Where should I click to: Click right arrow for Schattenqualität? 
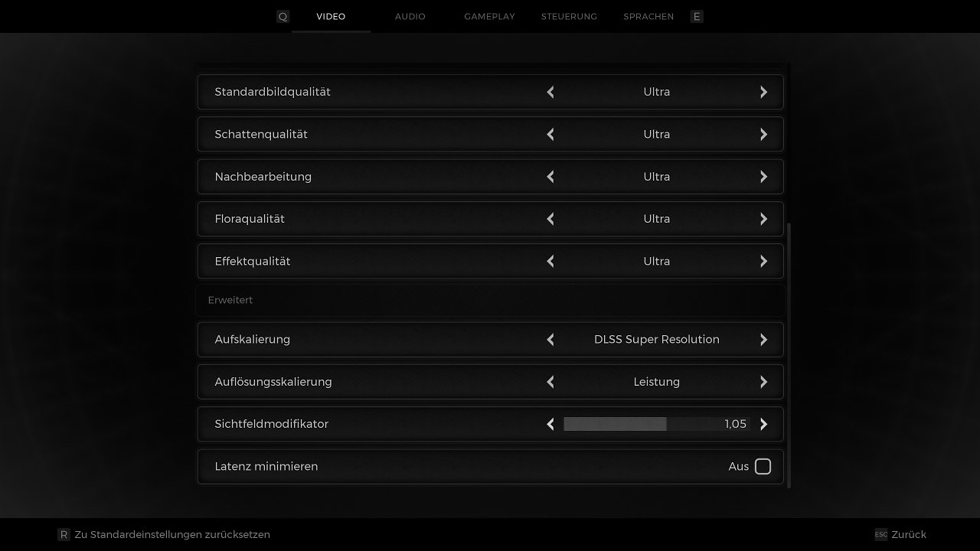coord(763,134)
